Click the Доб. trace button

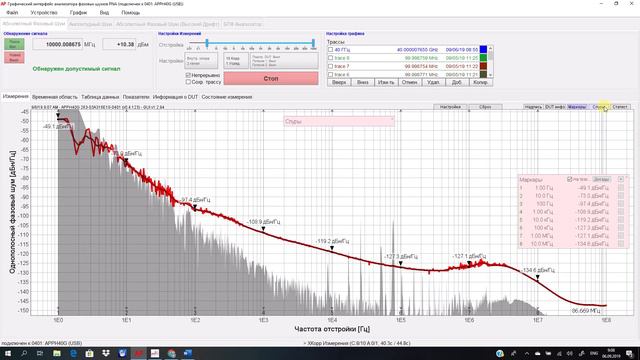457,82
